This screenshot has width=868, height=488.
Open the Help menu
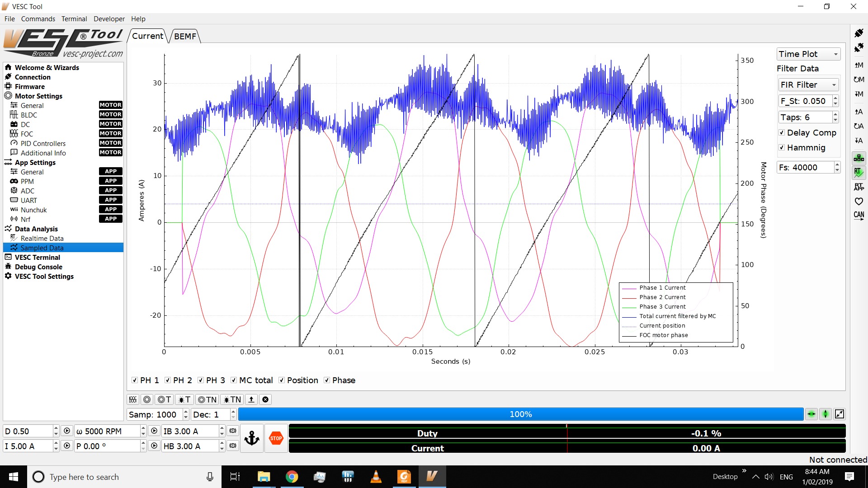pos(138,19)
